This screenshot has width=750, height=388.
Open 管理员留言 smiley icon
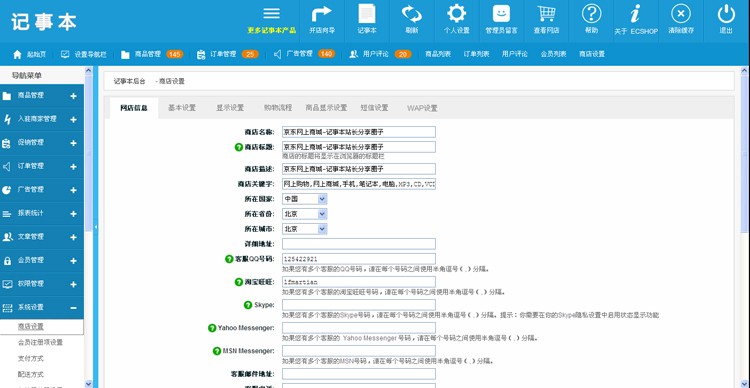pyautogui.click(x=501, y=13)
